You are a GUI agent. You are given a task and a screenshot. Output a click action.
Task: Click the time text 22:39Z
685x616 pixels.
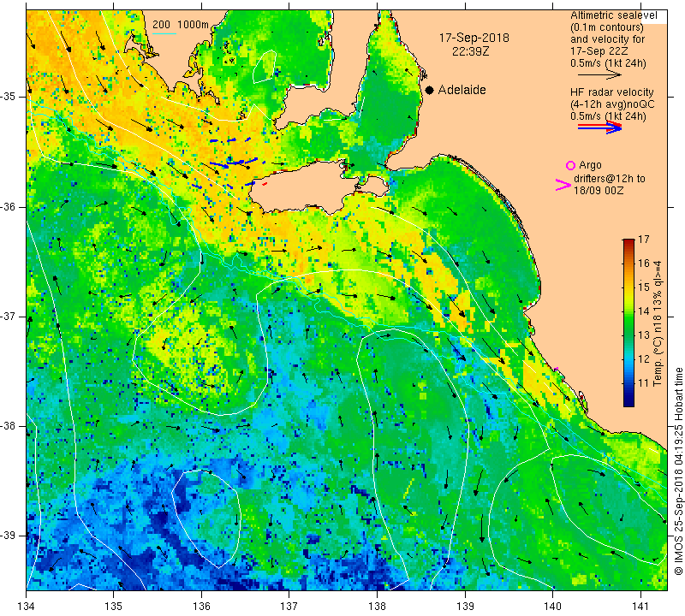[470, 51]
